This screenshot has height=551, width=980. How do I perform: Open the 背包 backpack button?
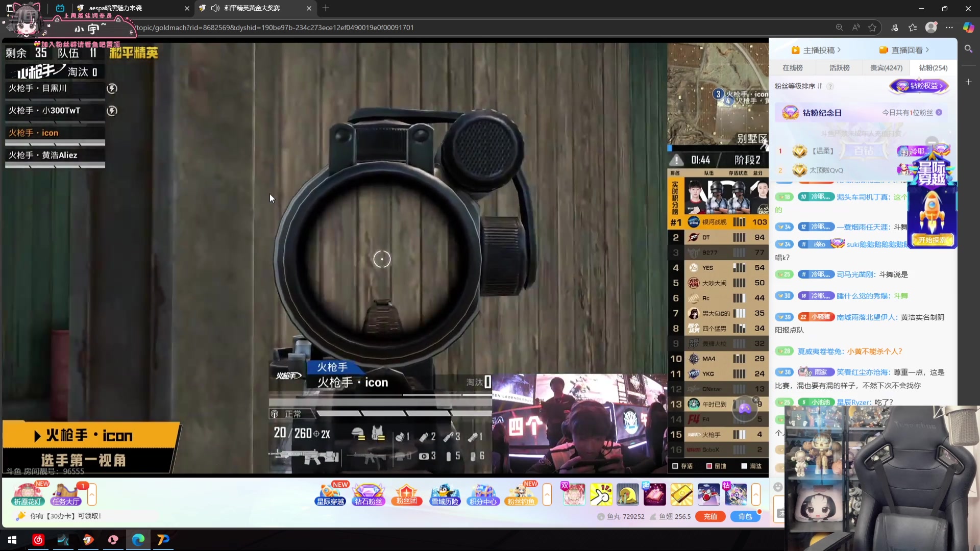[745, 516]
